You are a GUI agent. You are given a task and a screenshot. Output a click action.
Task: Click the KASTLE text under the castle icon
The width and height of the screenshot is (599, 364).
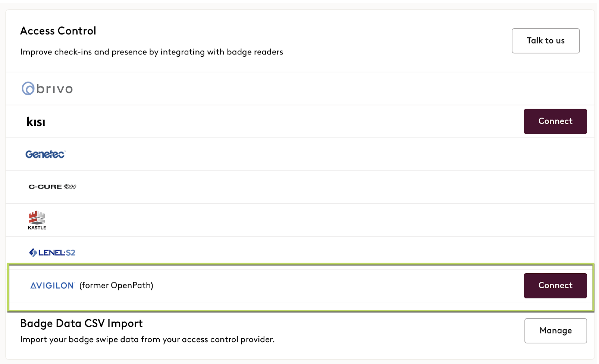click(x=37, y=228)
